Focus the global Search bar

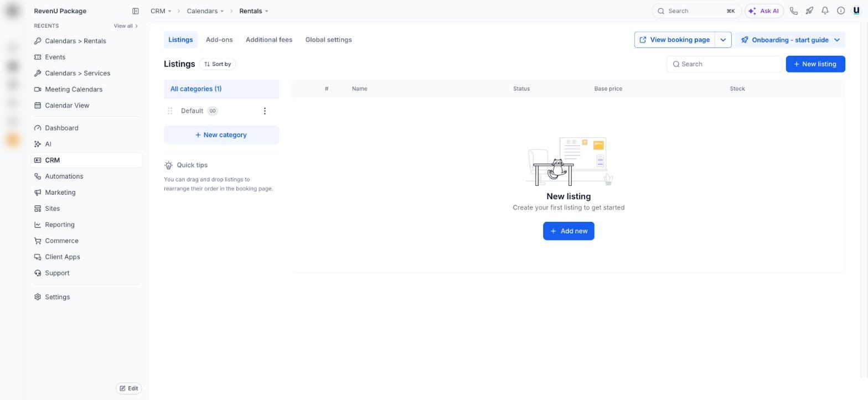[697, 11]
